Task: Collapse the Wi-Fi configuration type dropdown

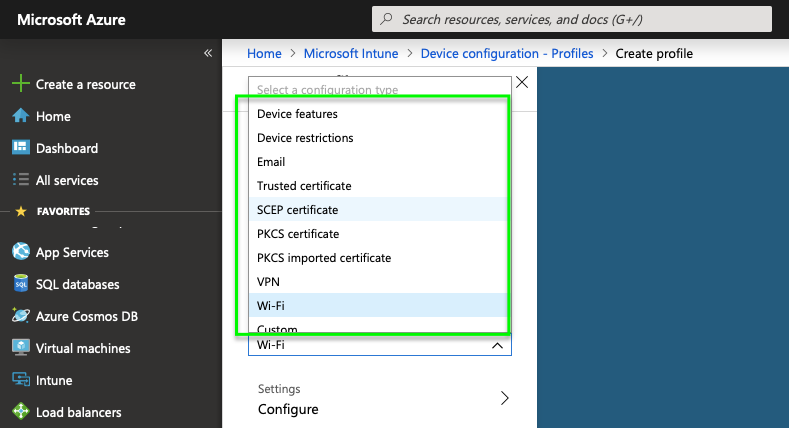Action: click(x=497, y=345)
